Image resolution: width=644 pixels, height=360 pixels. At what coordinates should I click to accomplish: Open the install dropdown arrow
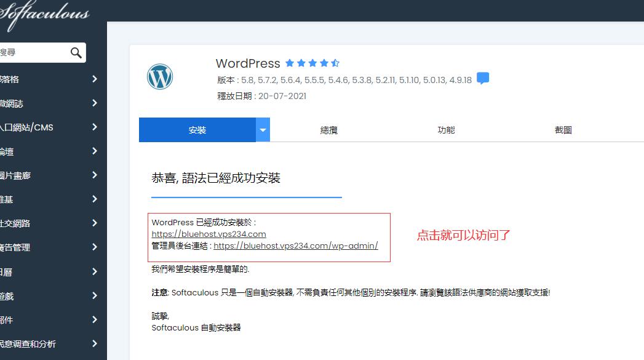click(263, 130)
